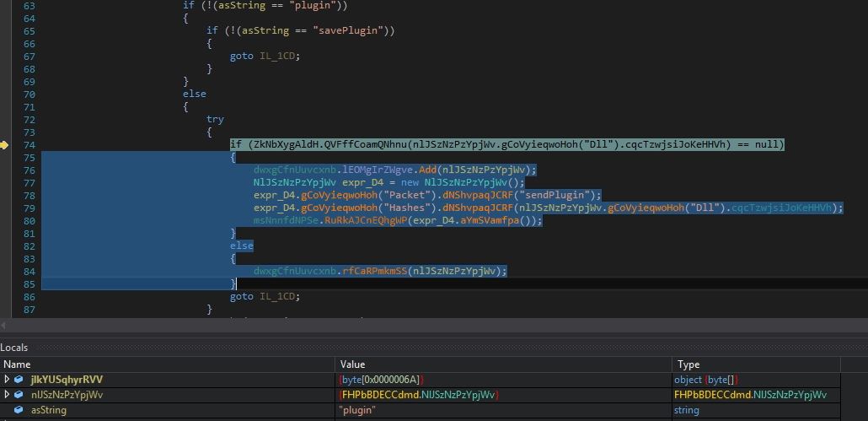
Task: Click the FHPbBDECCdmd.NlJSzNzPzYpjWv type cell
Action: click(750, 394)
